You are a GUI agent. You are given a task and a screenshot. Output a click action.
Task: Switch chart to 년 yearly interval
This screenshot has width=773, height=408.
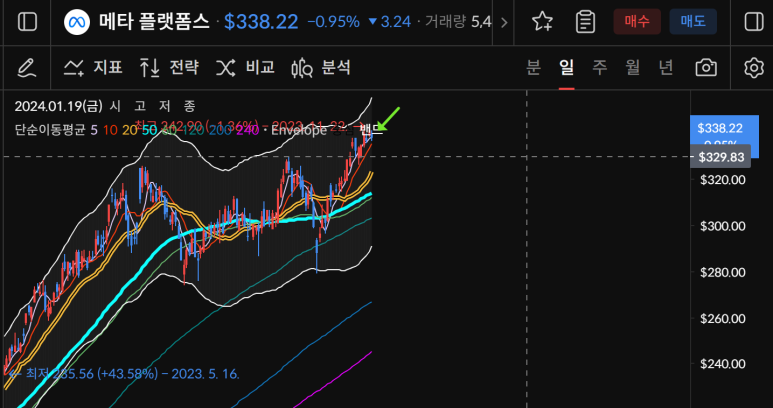(666, 68)
